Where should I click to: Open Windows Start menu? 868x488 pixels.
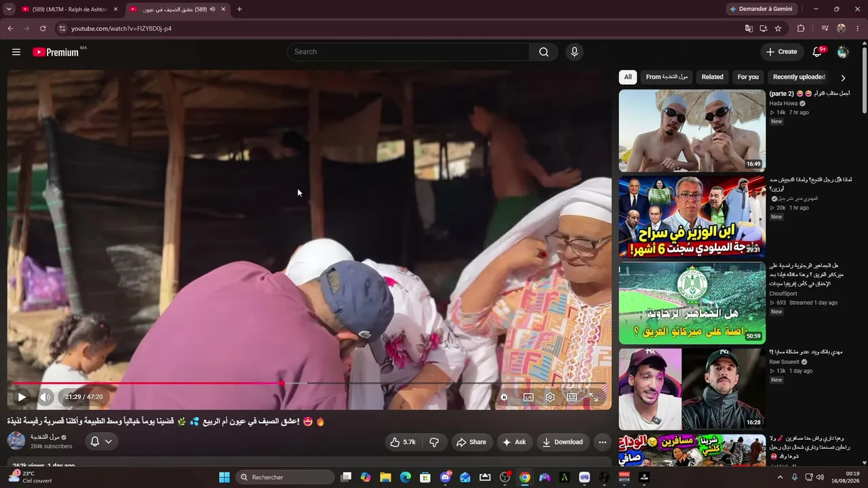(x=224, y=477)
